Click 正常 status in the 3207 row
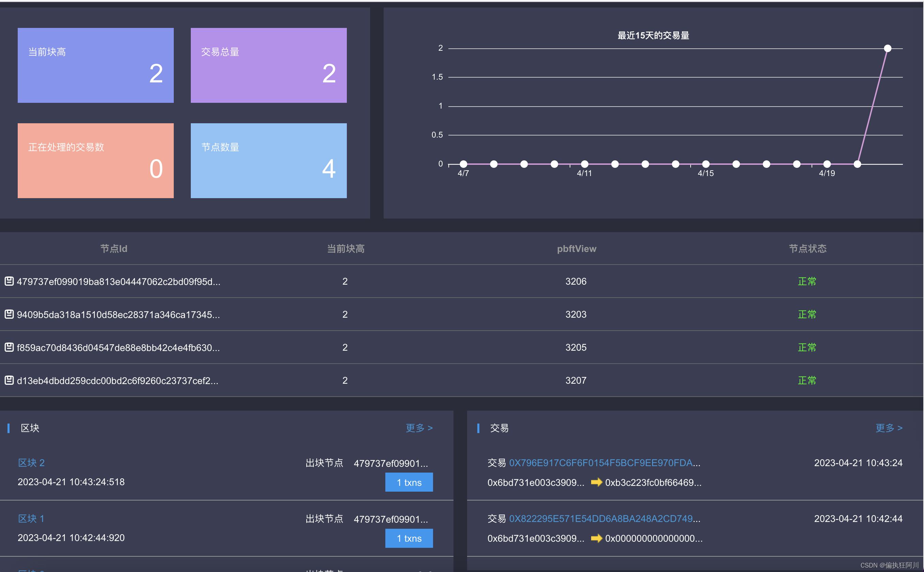The image size is (924, 572). (x=807, y=380)
